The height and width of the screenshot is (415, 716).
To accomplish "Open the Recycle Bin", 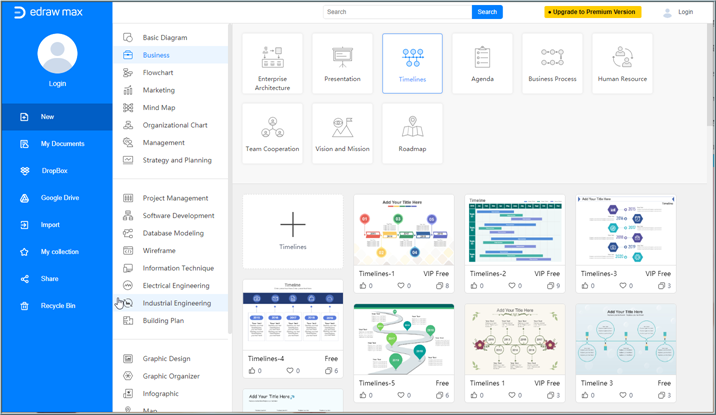I will coord(57,306).
